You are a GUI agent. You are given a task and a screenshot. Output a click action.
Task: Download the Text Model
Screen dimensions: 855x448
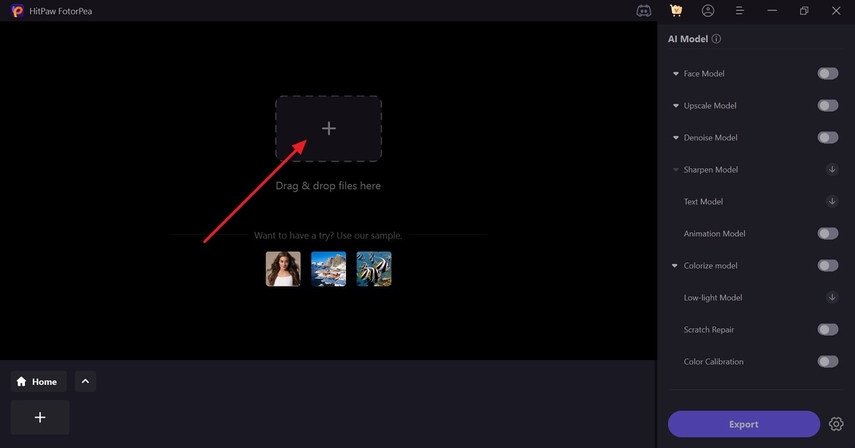click(832, 202)
